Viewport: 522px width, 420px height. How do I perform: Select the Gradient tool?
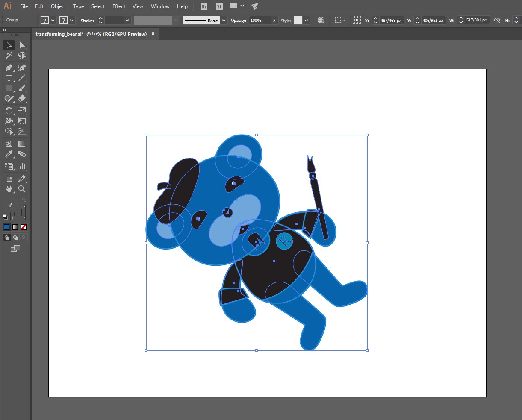pyautogui.click(x=22, y=144)
